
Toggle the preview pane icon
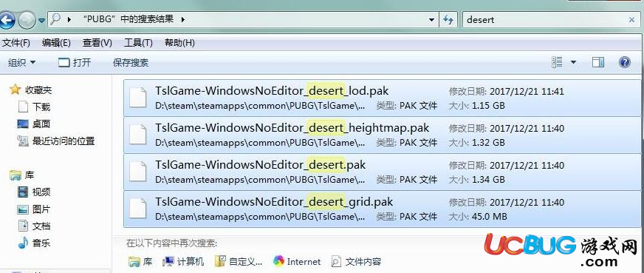click(x=598, y=62)
